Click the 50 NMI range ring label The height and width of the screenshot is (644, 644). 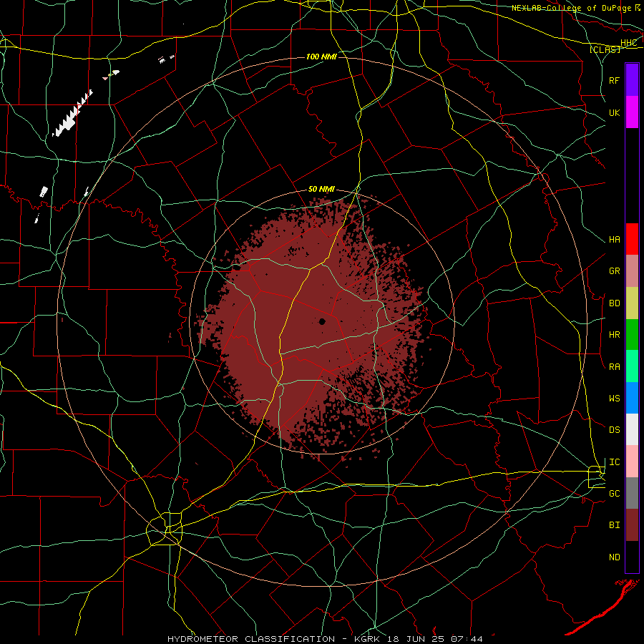(x=321, y=190)
